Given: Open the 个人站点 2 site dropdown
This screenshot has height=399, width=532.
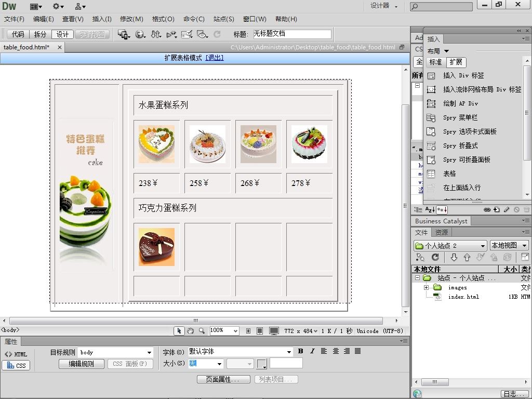Looking at the screenshot, I should tap(450, 245).
